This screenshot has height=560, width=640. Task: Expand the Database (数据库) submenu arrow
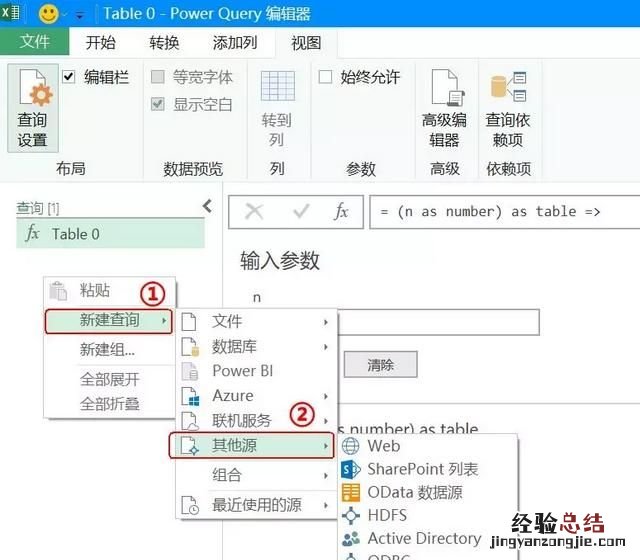[x=326, y=347]
